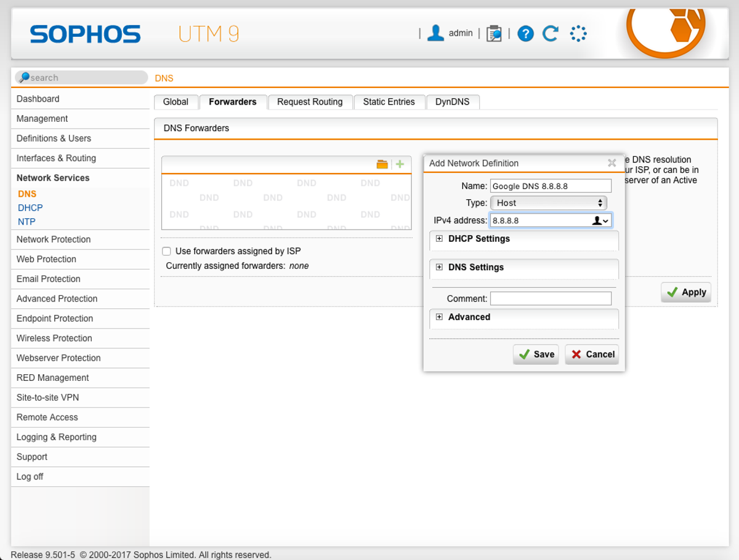739x560 pixels.
Task: Open Site-to-site VPN menu
Action: [80, 398]
